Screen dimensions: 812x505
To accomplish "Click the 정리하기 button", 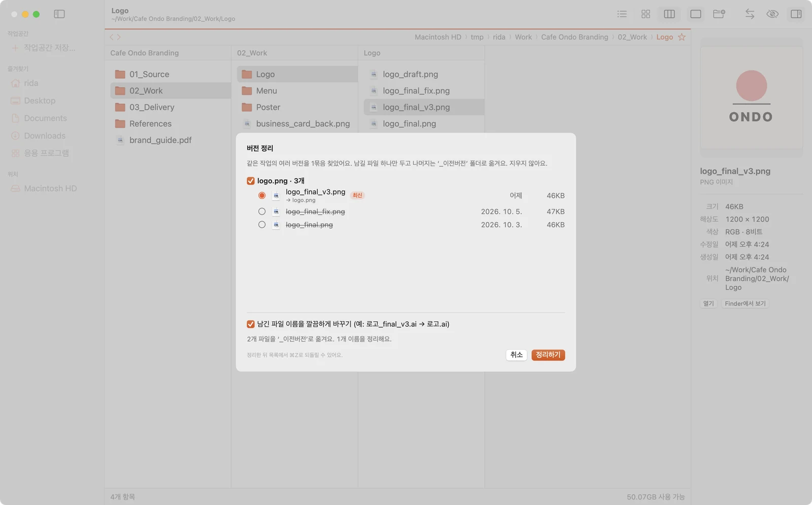I will [x=548, y=355].
